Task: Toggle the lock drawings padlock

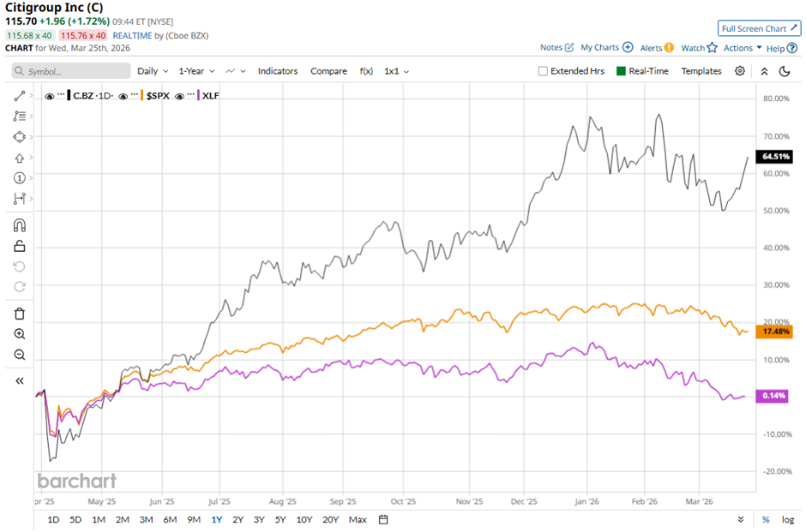Action: click(20, 246)
